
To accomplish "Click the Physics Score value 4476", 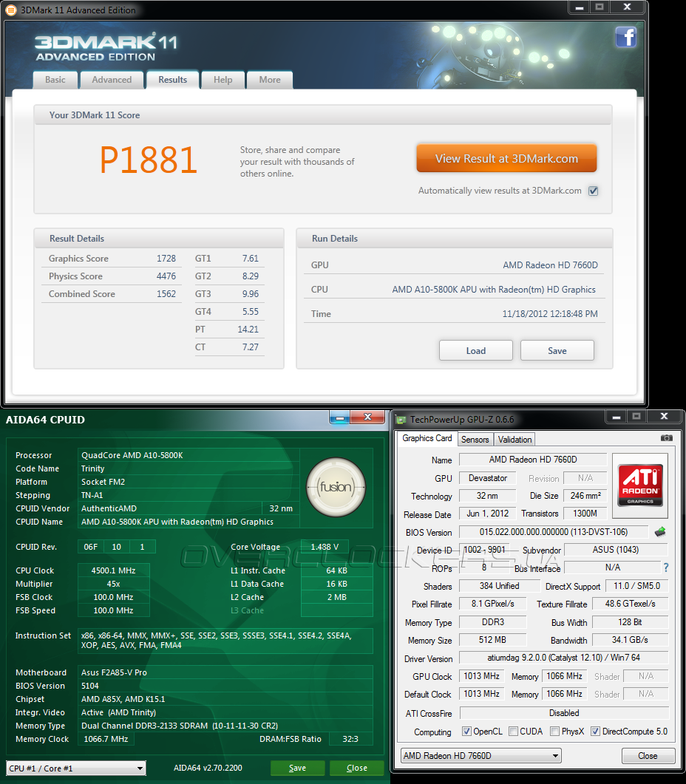I will point(166,276).
